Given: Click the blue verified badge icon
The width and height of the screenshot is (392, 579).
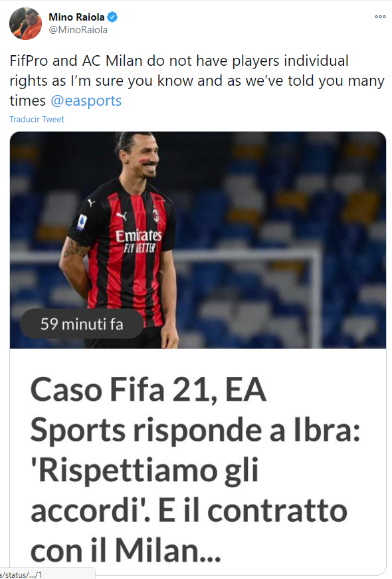Looking at the screenshot, I should (112, 17).
